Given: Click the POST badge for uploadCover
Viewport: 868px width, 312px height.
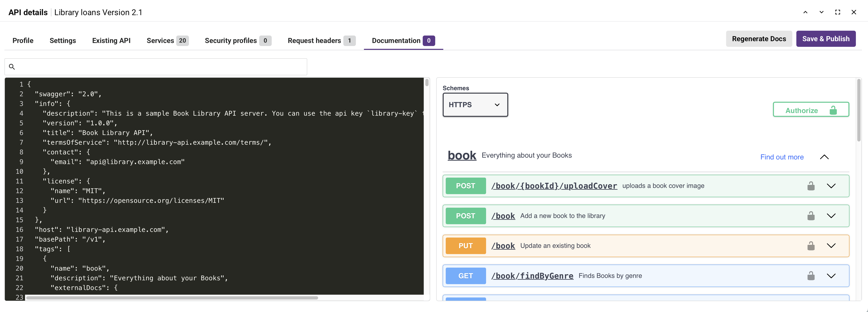Looking at the screenshot, I should coord(466,186).
